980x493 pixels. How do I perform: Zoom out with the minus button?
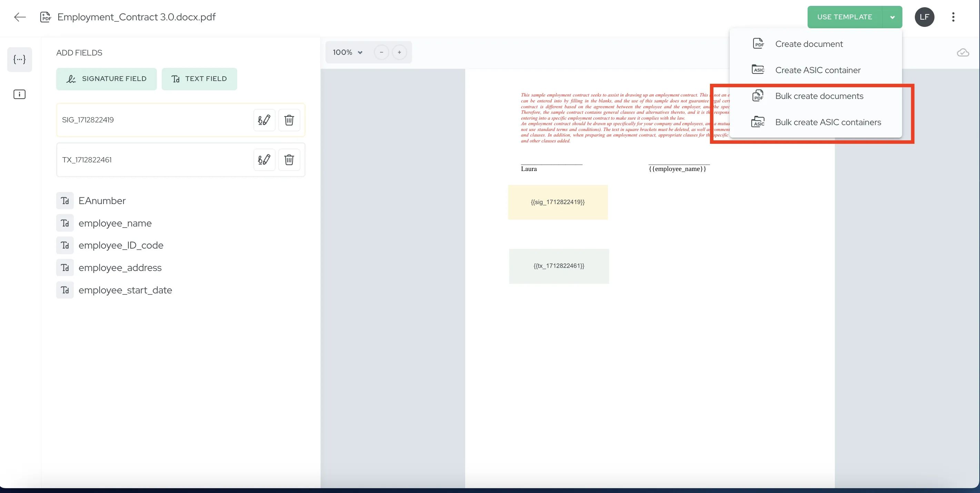coord(381,52)
